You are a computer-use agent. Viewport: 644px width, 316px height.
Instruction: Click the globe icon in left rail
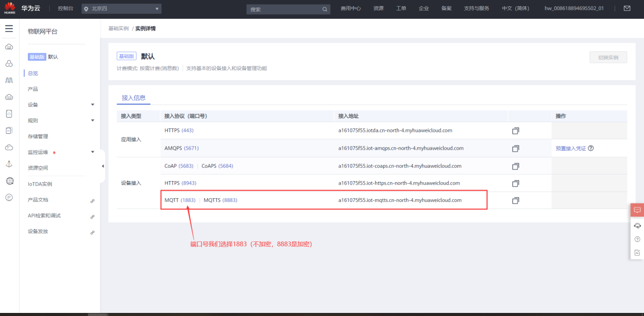point(9,181)
